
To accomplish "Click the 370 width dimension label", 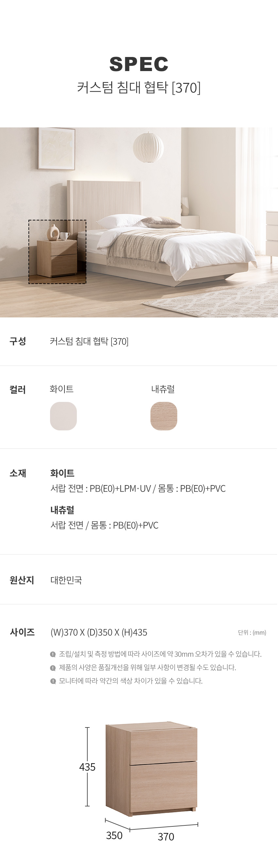I will (166, 837).
